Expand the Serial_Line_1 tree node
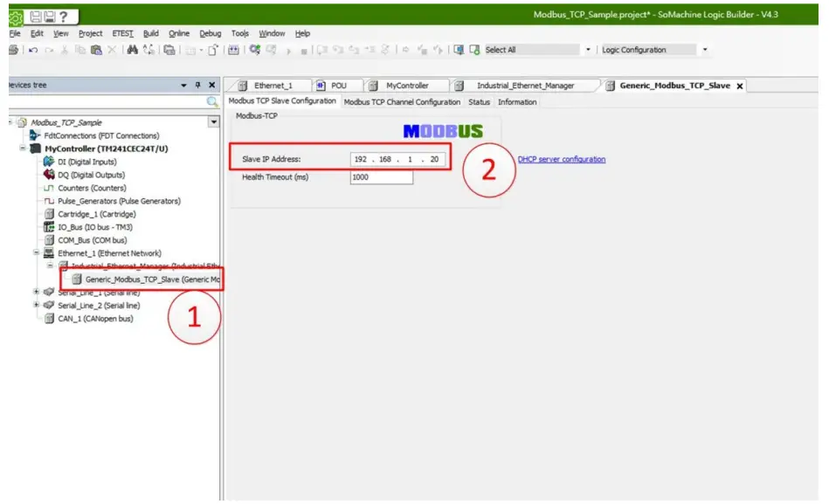The height and width of the screenshot is (504, 829). pos(37,292)
